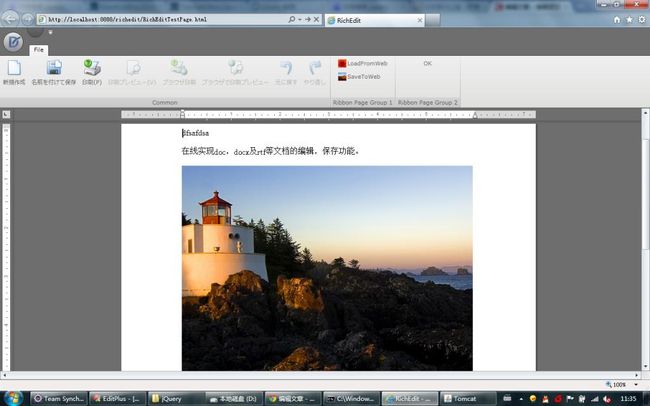The image size is (650, 406).
Task: Open the round application menu button
Action: 13,42
